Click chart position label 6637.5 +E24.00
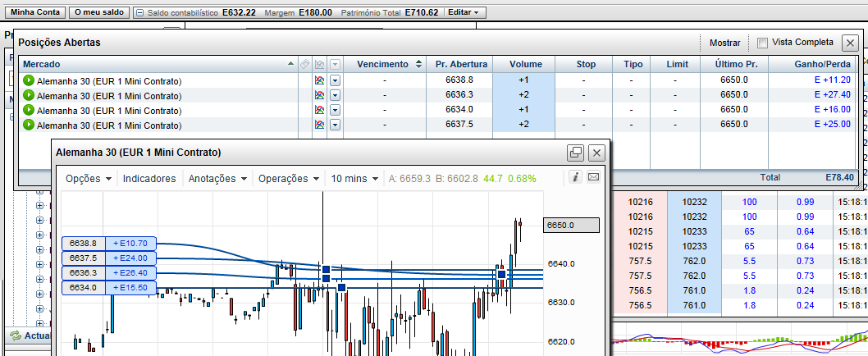 pos(109,258)
